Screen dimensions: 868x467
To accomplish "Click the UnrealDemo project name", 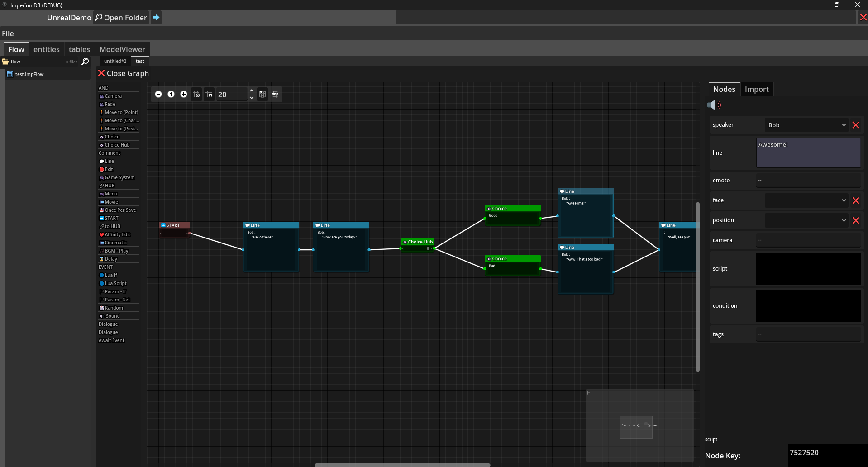I will [69, 18].
